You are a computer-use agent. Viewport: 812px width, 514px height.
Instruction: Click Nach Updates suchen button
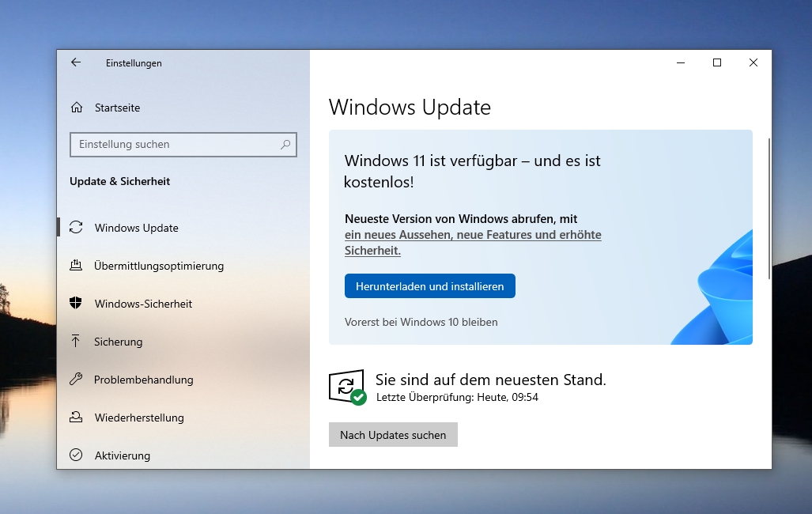pyautogui.click(x=393, y=435)
